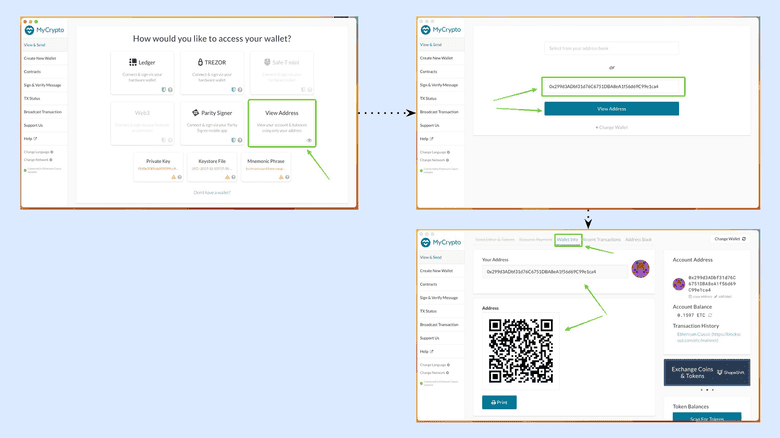Click the wallet address input field
780x438 pixels.
point(611,86)
